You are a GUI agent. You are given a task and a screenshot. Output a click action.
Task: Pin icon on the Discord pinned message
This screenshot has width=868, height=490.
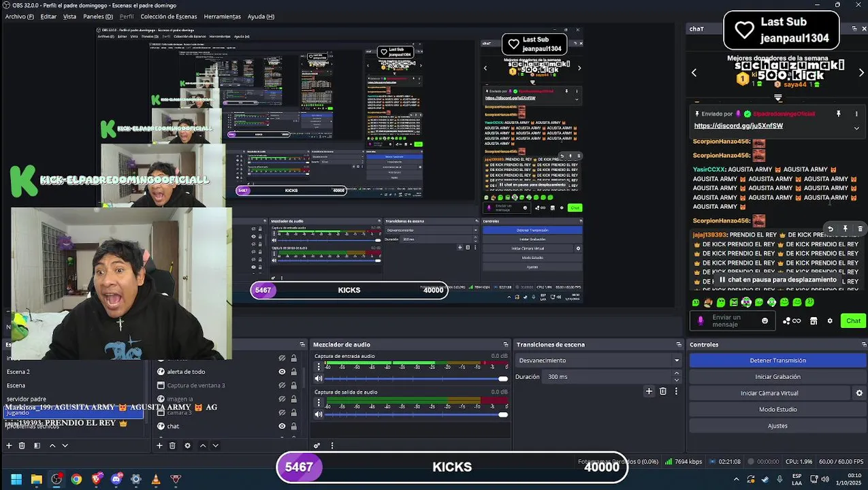pyautogui.click(x=839, y=114)
